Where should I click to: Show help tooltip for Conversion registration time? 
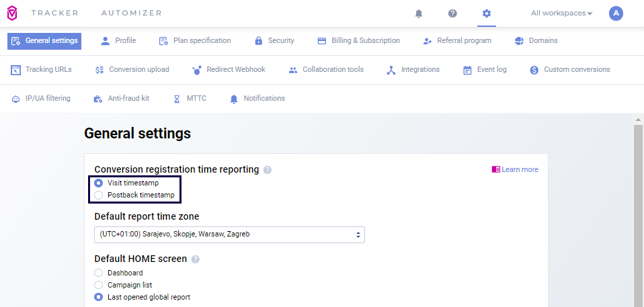(268, 170)
